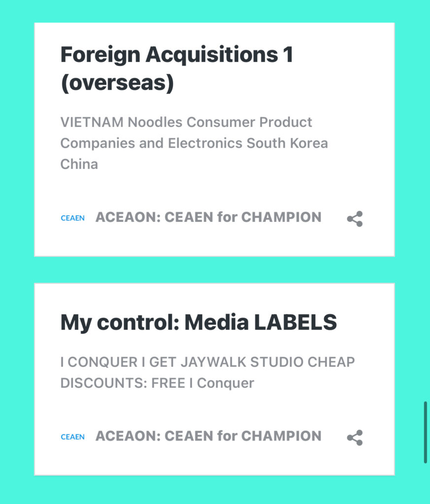Click South Korea in the first description
Image resolution: width=430 pixels, height=504 pixels.
click(287, 143)
